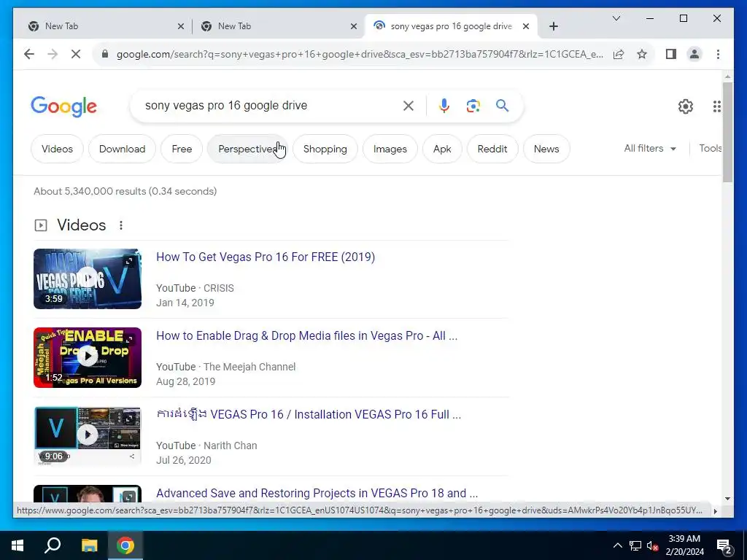The width and height of the screenshot is (747, 560).
Task: Click the Videos section heading
Action: click(82, 225)
